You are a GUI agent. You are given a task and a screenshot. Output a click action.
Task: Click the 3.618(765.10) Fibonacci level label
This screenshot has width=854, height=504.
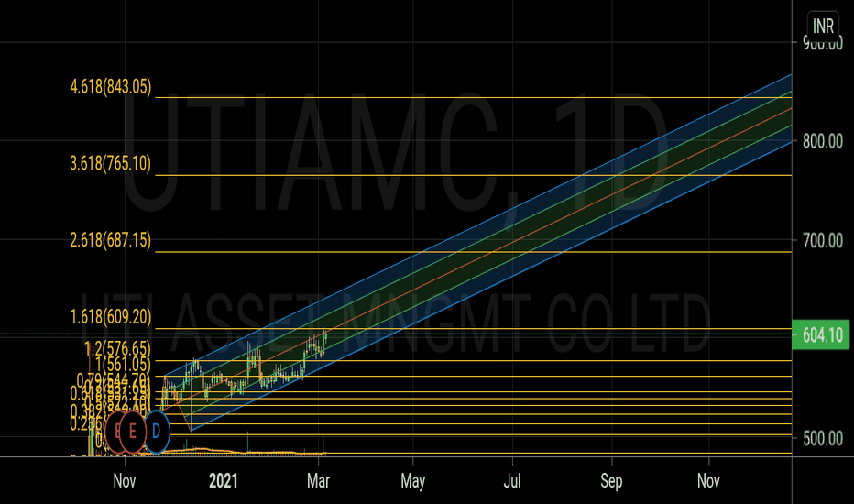[111, 163]
